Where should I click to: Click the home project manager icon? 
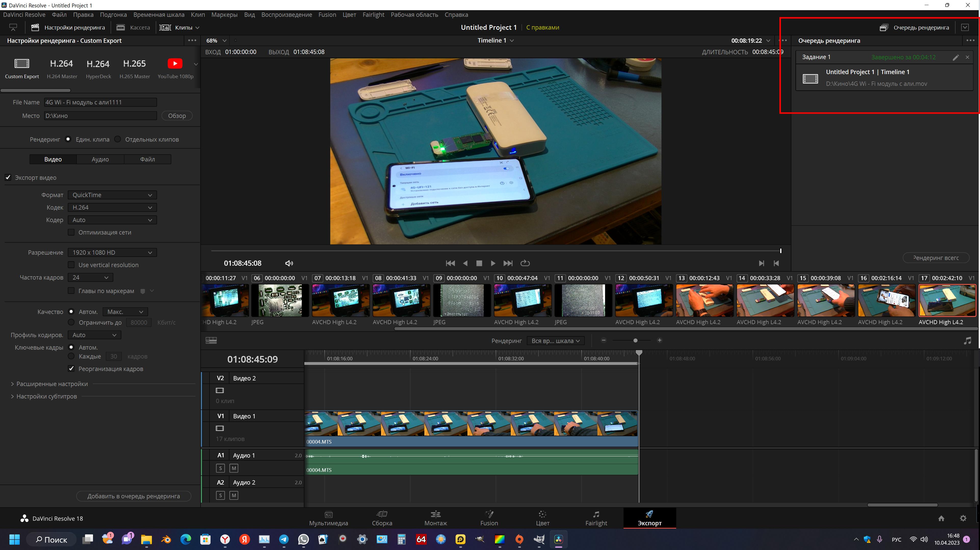coord(941,518)
